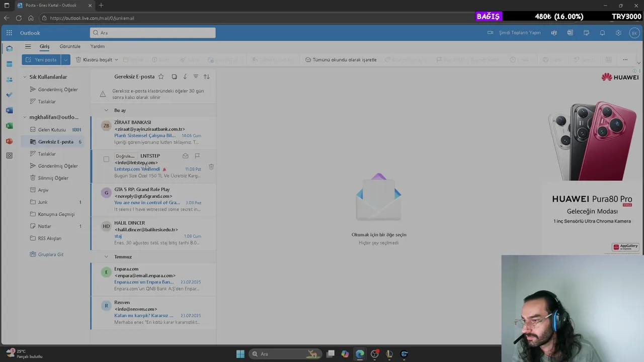Open Gelen Kutusu folder
This screenshot has width=644, height=362.
[x=52, y=130]
